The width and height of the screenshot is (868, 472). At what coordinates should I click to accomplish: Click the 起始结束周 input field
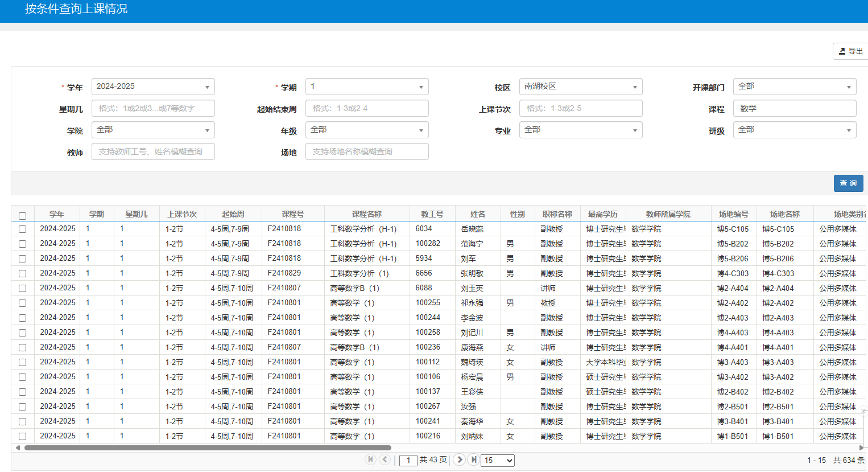coord(367,108)
